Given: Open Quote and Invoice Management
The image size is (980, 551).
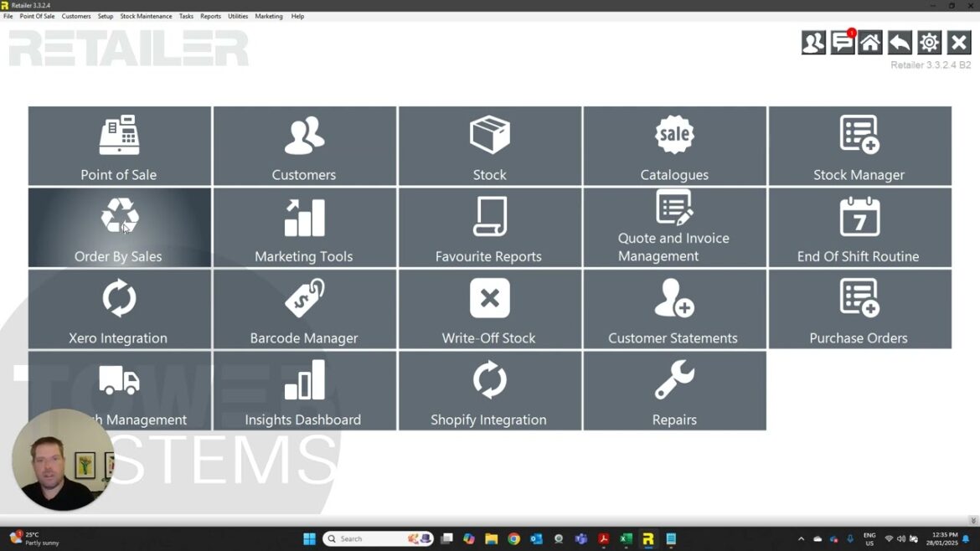Looking at the screenshot, I should (x=674, y=227).
